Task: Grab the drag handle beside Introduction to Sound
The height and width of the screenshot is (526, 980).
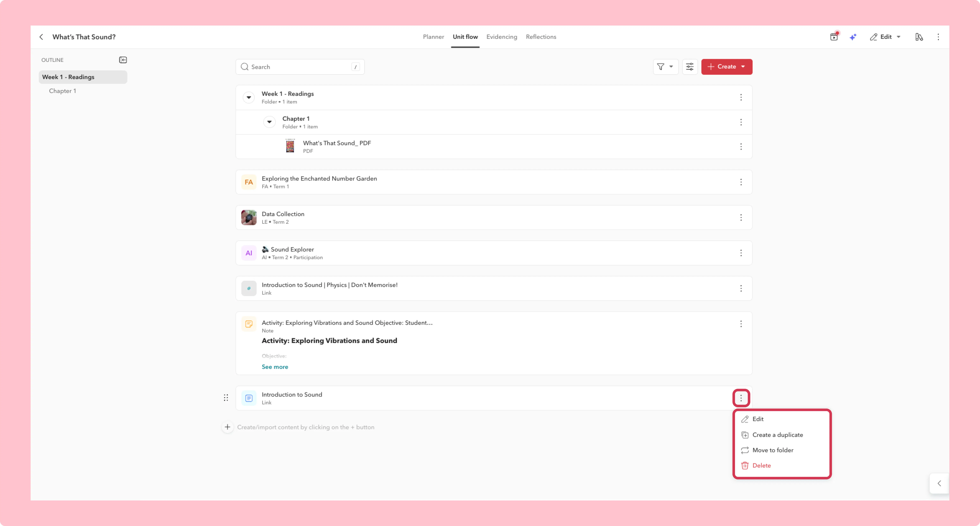Action: coord(226,398)
